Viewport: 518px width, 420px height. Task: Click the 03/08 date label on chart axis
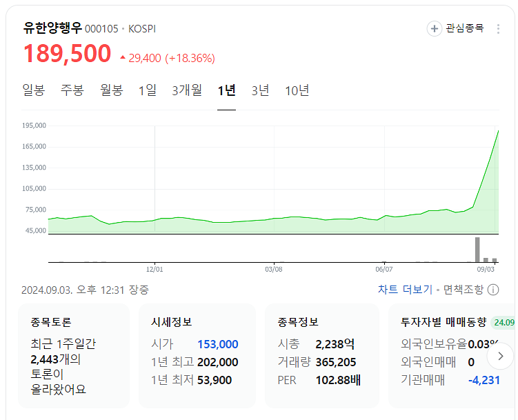(274, 270)
